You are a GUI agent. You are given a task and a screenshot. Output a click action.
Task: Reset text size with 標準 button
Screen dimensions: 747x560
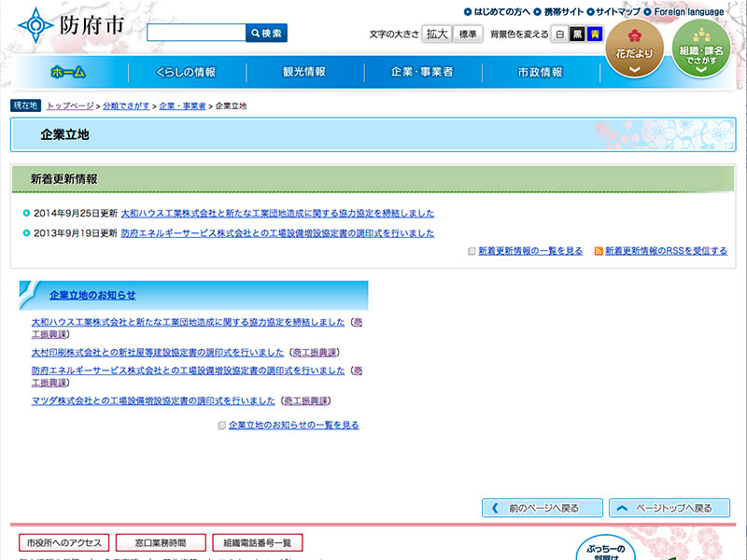[468, 34]
